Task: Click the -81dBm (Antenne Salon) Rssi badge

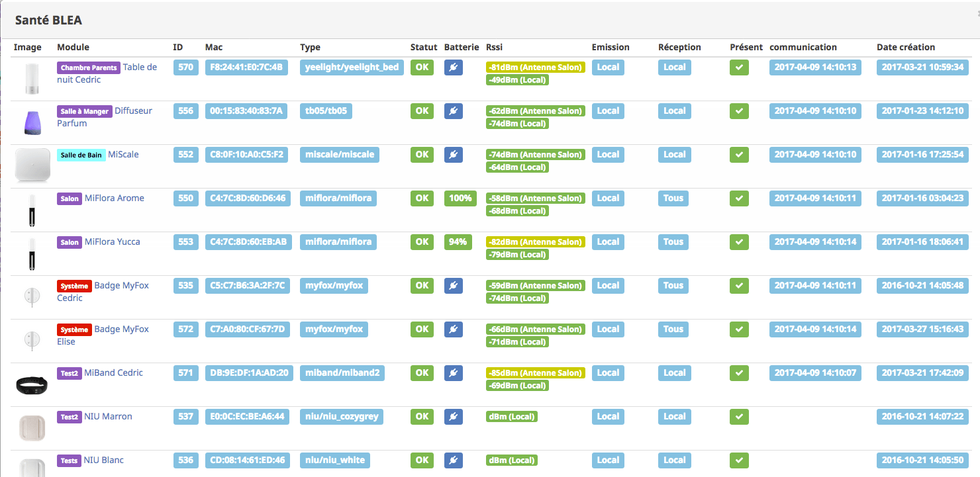Action: coord(536,67)
